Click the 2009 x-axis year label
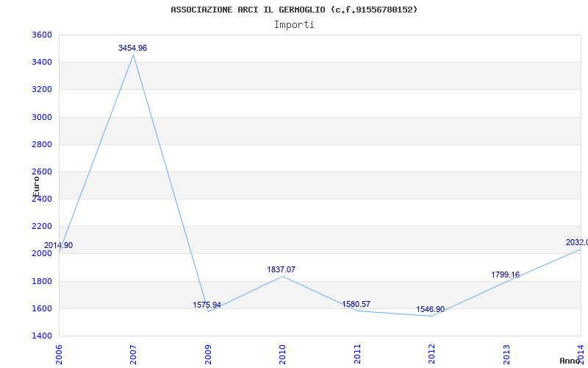This screenshot has height=368, width=588. [208, 355]
